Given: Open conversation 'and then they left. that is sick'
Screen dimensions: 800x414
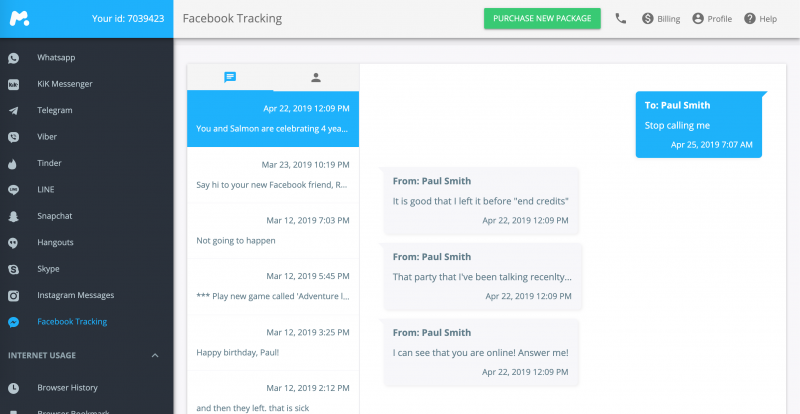Looking at the screenshot, I should click(273, 393).
